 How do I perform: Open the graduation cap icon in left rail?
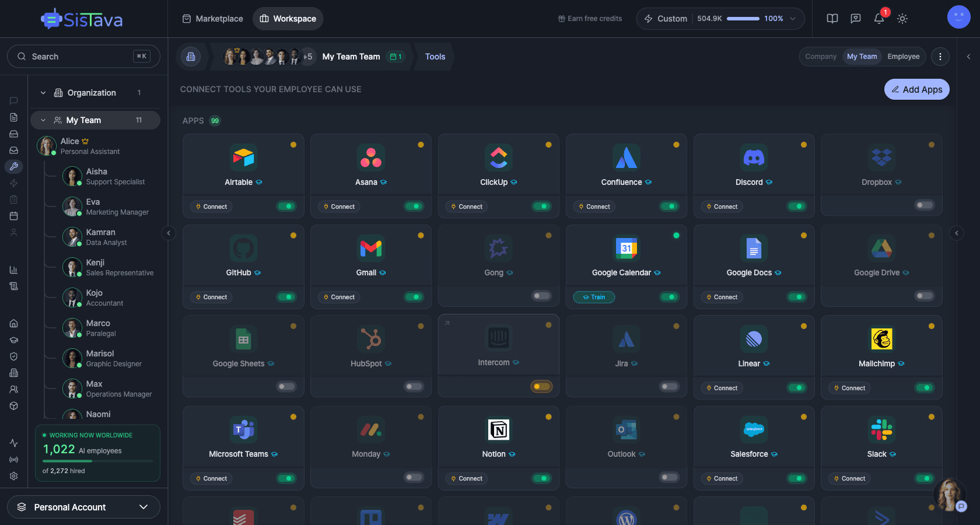tap(13, 340)
